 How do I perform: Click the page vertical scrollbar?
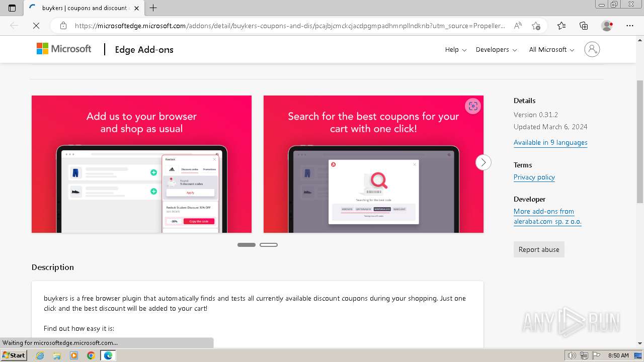coord(640,141)
